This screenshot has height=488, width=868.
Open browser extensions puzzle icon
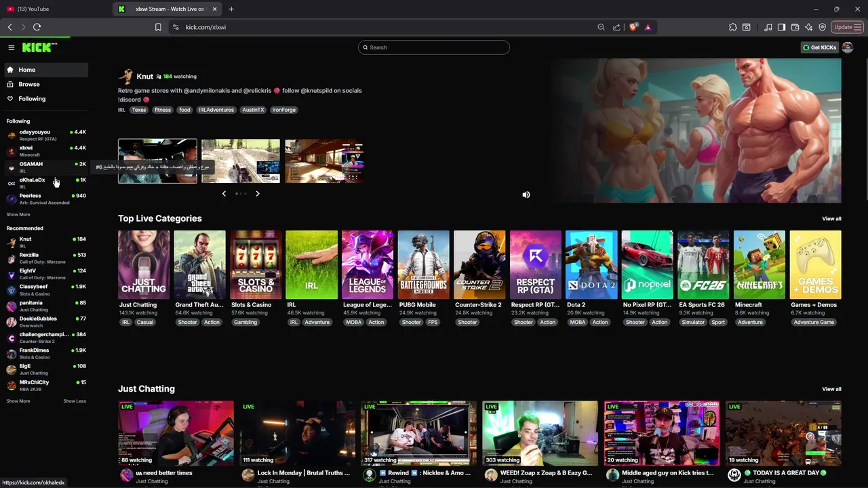coord(733,27)
